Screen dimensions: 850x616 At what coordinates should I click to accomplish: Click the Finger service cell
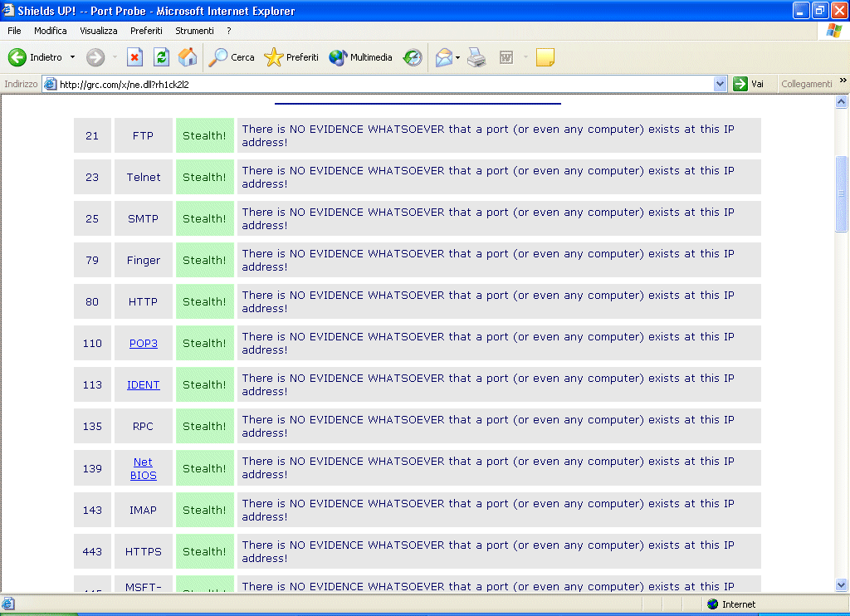pyautogui.click(x=143, y=261)
